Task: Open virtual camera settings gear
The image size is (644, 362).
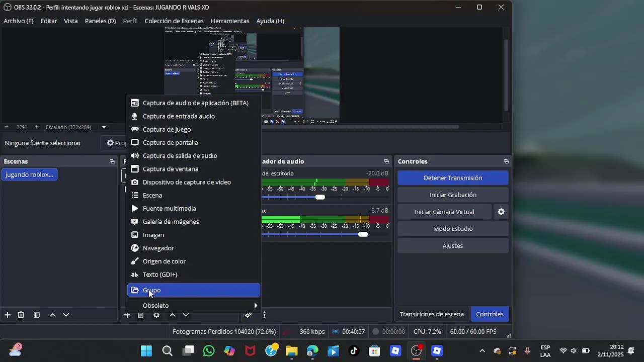Action: (501, 212)
